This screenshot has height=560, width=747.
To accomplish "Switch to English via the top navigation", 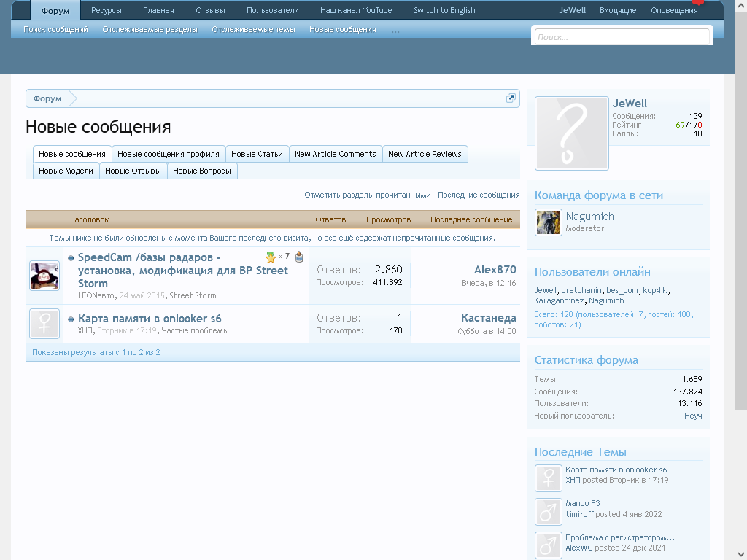I will point(444,10).
